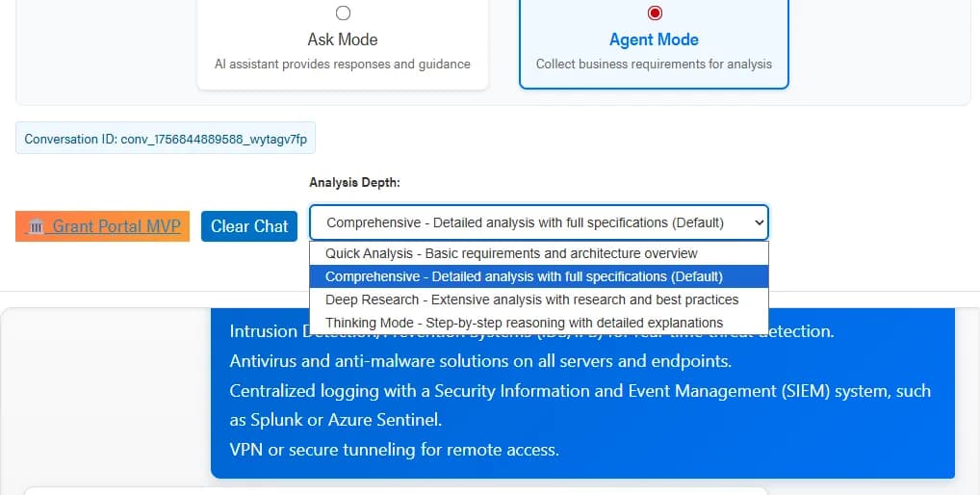
Task: Click the Ask Mode description text
Action: [x=343, y=65]
